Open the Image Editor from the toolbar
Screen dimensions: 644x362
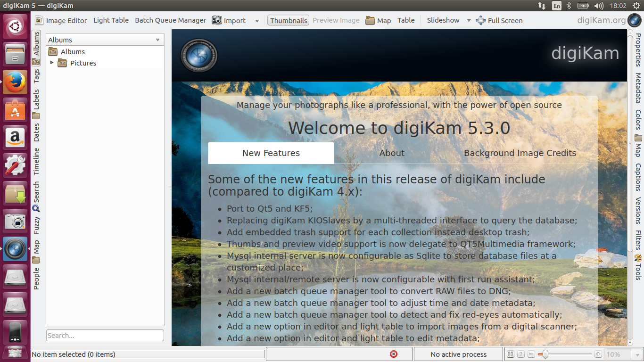pyautogui.click(x=61, y=20)
